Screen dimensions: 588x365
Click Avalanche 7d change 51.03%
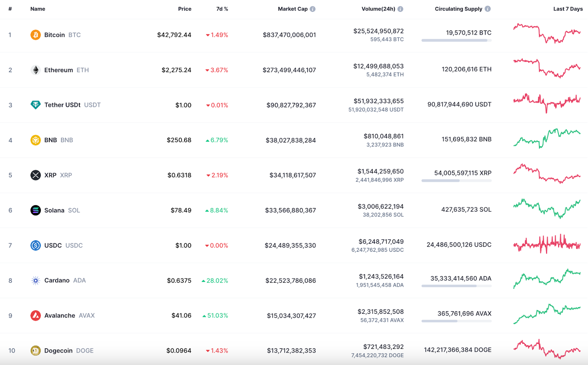coord(215,315)
